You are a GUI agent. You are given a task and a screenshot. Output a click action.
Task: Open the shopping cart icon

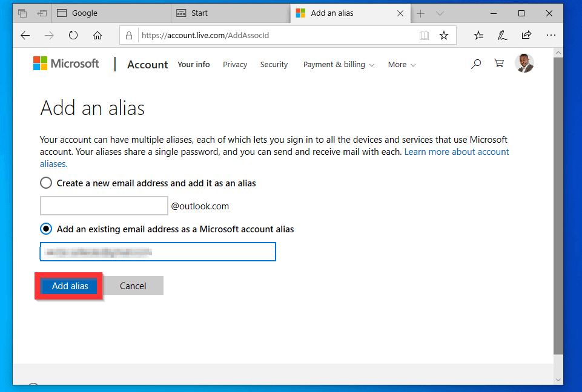pyautogui.click(x=499, y=64)
